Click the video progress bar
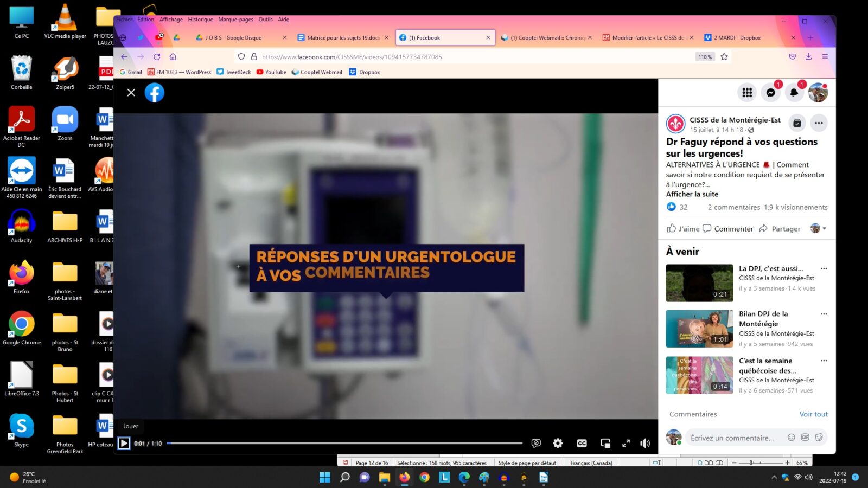 tap(344, 444)
